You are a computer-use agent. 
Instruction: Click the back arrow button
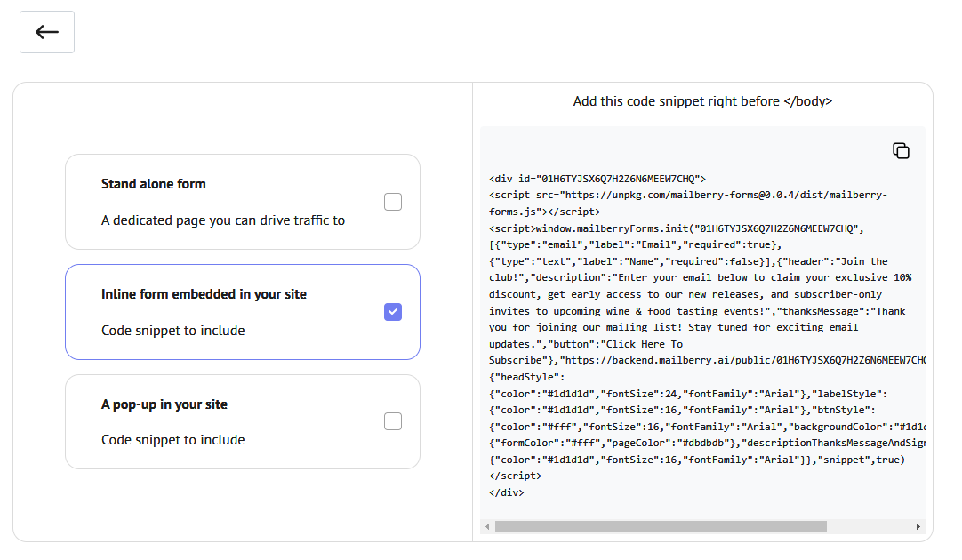pos(47,32)
